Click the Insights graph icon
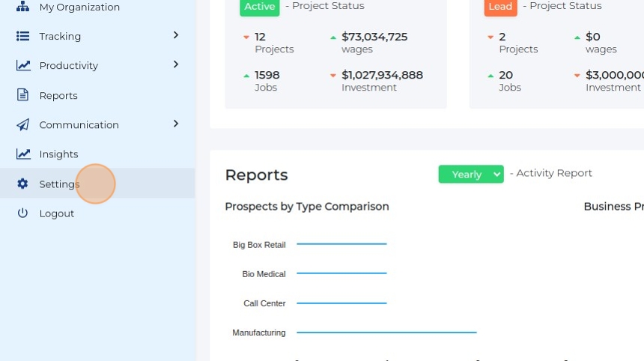644x361 pixels. point(23,154)
